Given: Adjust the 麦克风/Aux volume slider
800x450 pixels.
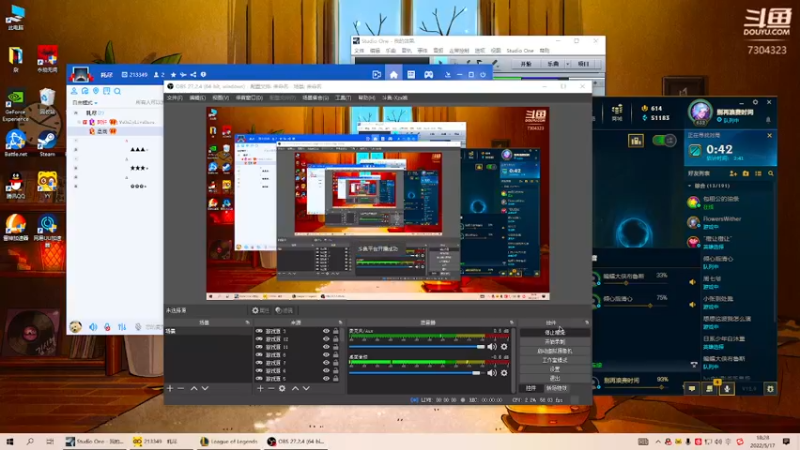Looking at the screenshot, I should tap(417, 347).
